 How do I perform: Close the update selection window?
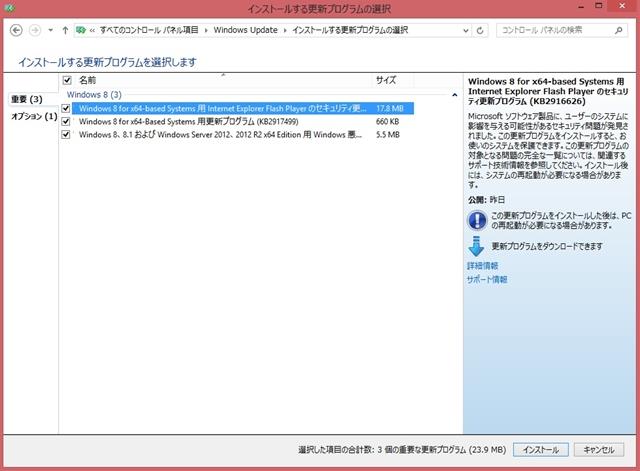coord(622,6)
